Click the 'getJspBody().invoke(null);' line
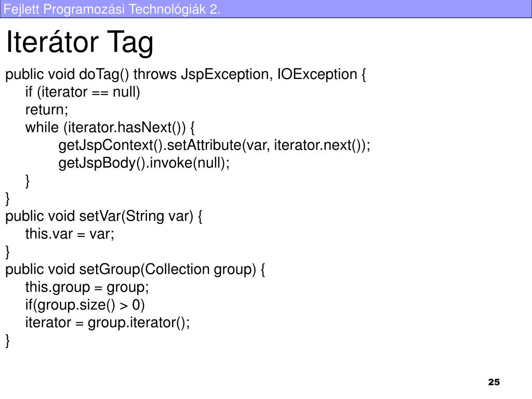532x399 pixels. [144, 163]
